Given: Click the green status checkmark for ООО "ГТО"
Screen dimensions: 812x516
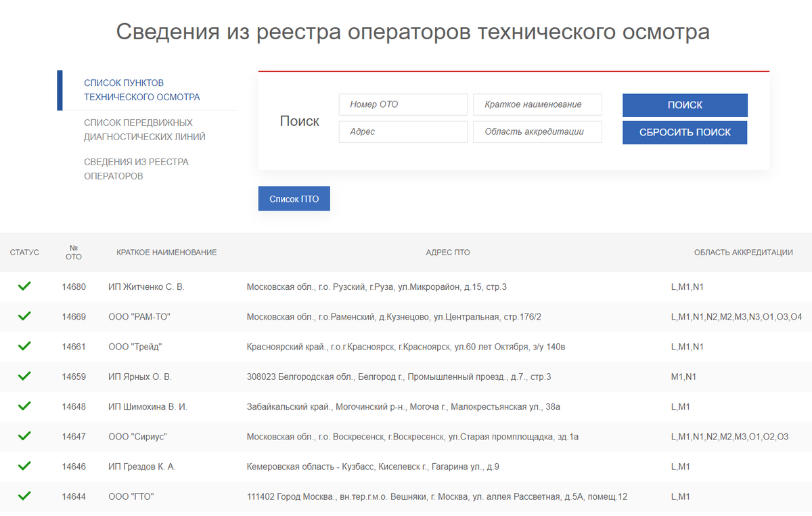Looking at the screenshot, I should coord(24,496).
